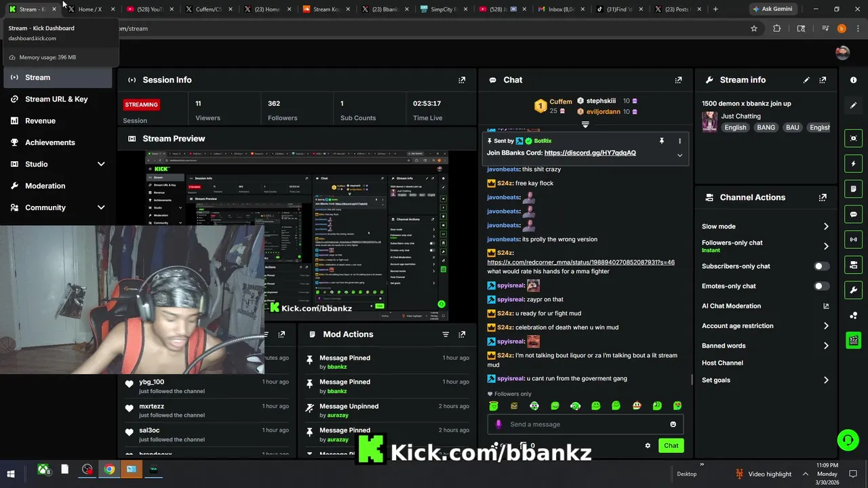The width and height of the screenshot is (868, 488).
Task: Open Banned words arrow
Action: click(x=826, y=346)
